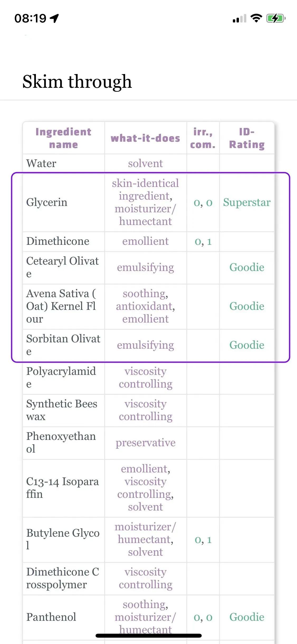Tap the Sorbitan Olivate ingredient link
Viewport: 297px width, 644px height.
point(63,345)
